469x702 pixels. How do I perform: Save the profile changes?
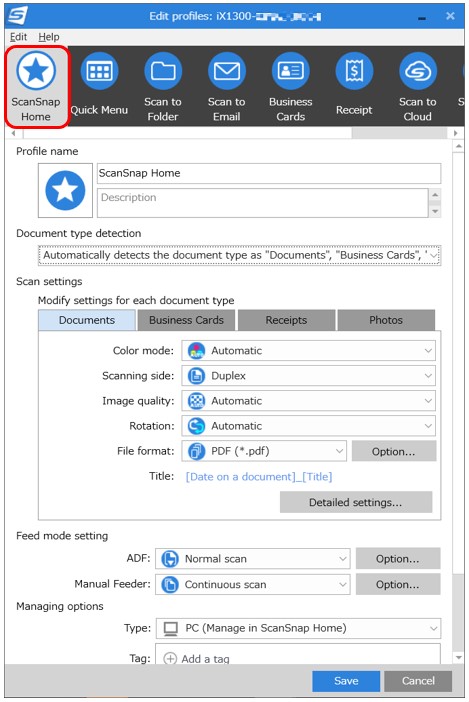tap(346, 681)
